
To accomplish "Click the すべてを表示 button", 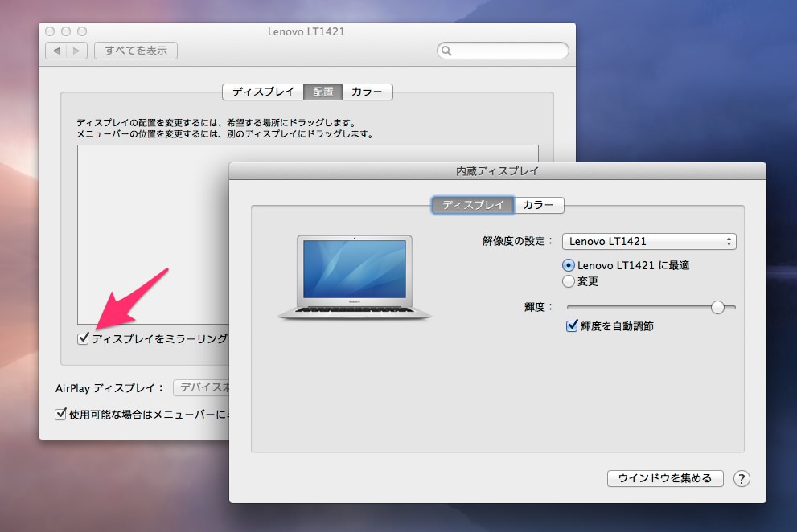I will [136, 51].
